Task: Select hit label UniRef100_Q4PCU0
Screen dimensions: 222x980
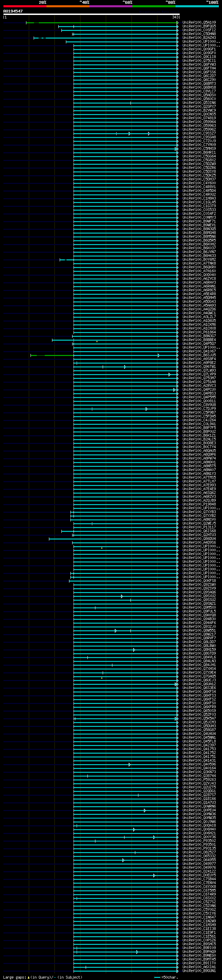Action: (199, 390)
